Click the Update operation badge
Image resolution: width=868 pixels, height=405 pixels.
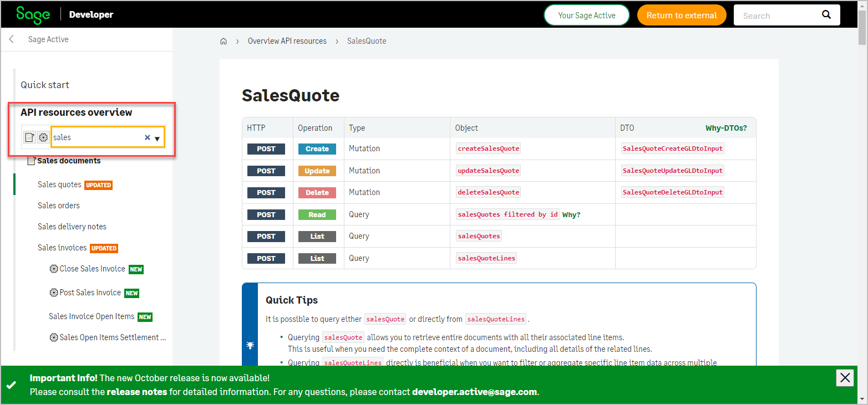pos(317,171)
